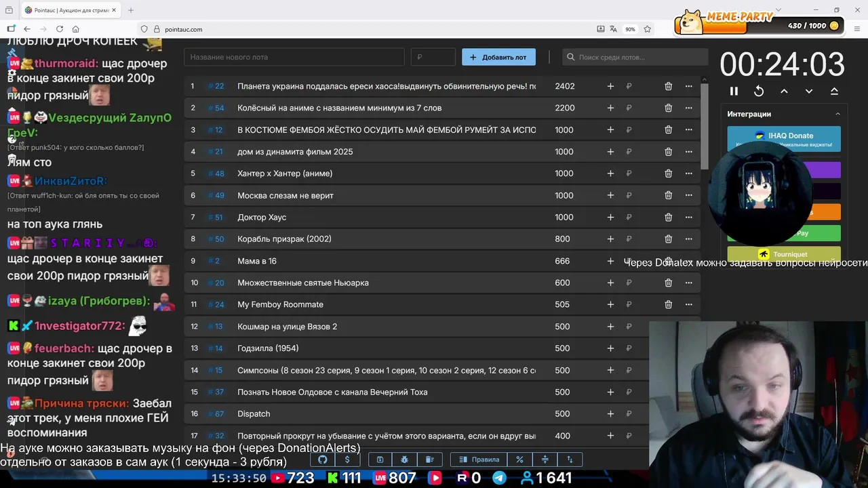868x488 pixels.
Task: Click plus on Москва слезам не верит row
Action: click(x=610, y=195)
